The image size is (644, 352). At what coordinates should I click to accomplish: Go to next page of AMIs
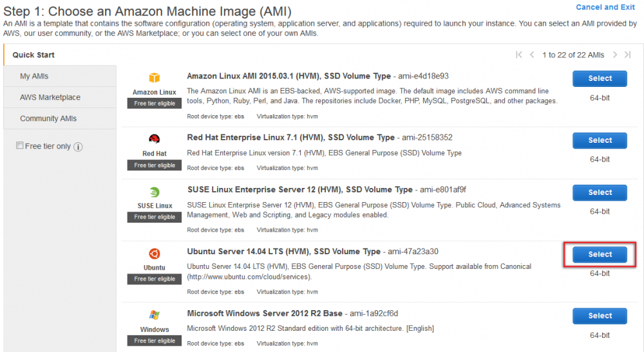pyautogui.click(x=615, y=55)
